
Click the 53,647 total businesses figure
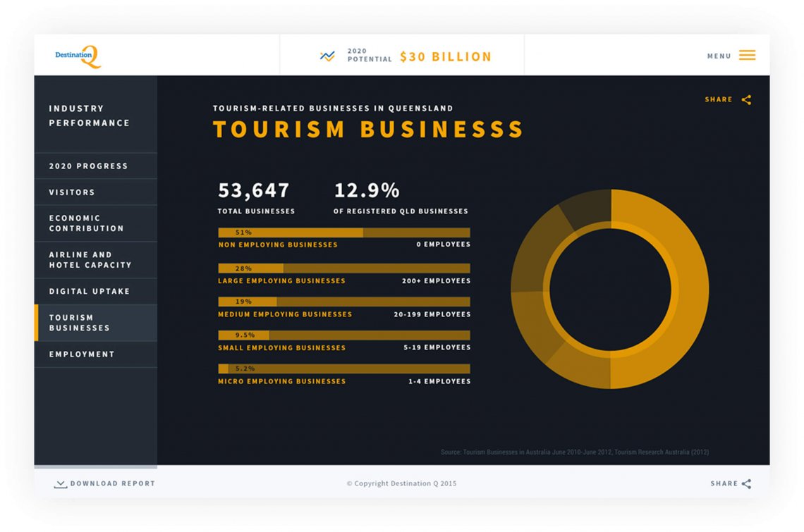(254, 190)
